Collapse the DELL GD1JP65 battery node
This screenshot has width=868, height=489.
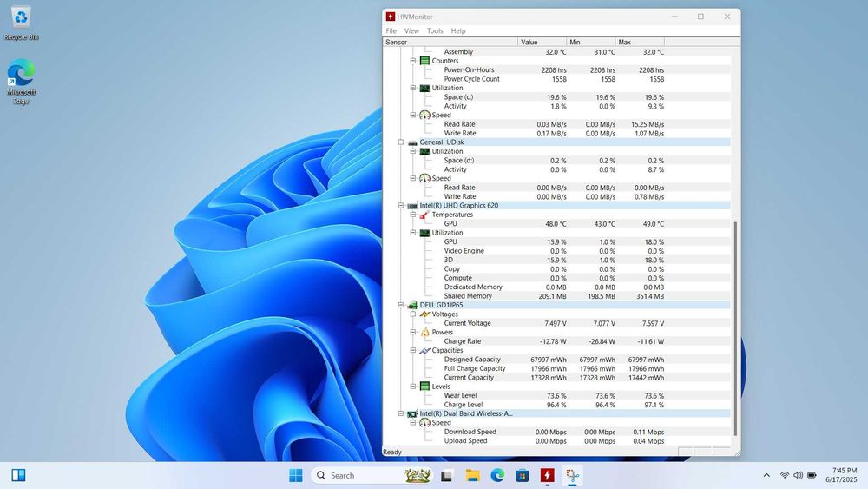[401, 305]
